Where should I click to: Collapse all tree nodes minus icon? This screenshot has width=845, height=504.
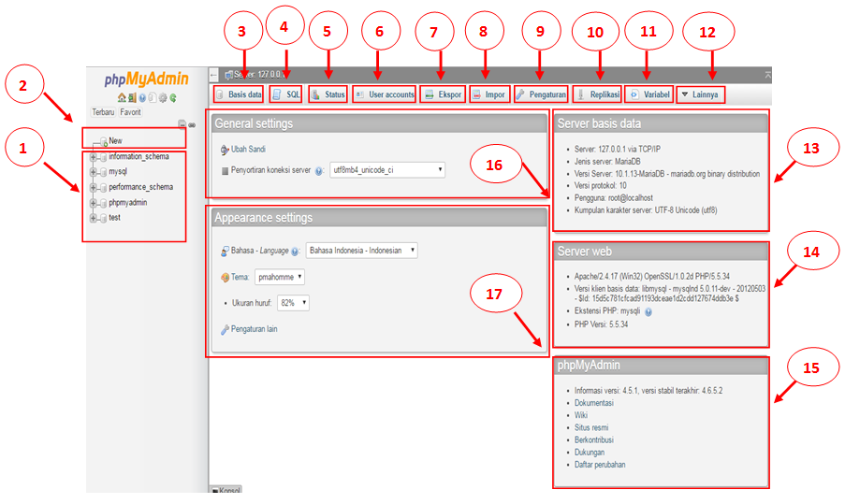click(x=182, y=124)
